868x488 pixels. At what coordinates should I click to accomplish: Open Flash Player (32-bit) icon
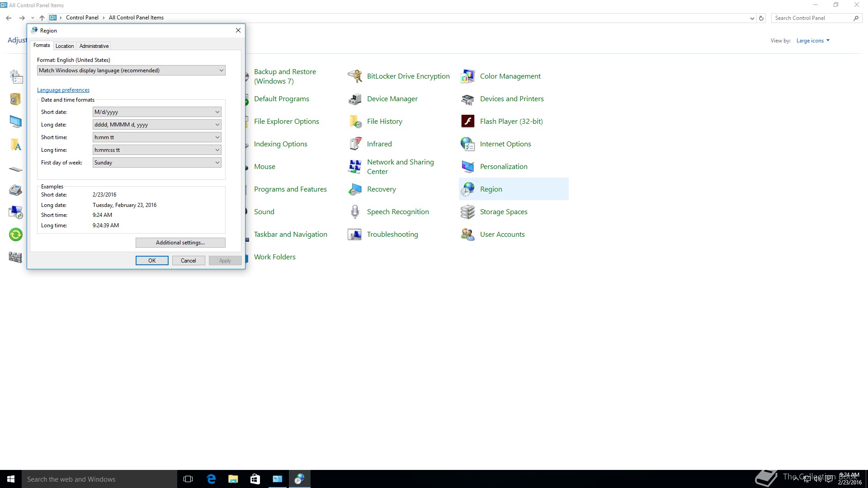tap(467, 122)
